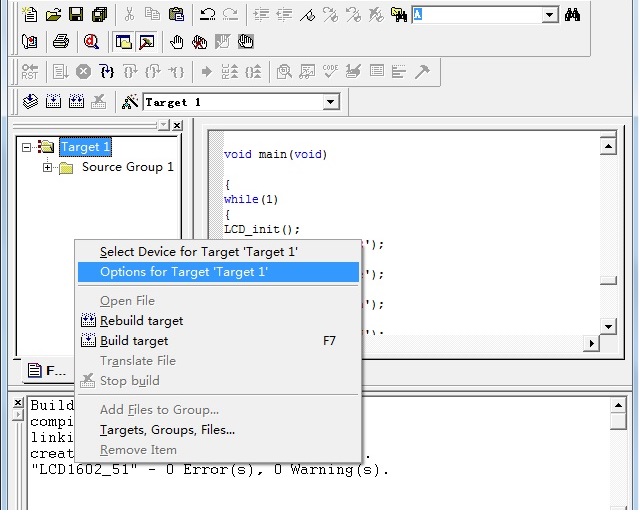Expand the Source Group 1 tree node
This screenshot has width=640, height=524.
[x=47, y=167]
